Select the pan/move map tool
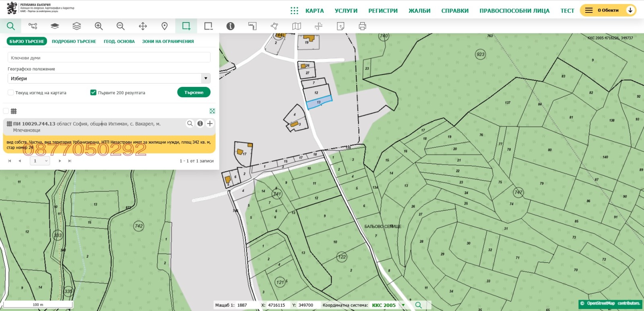 coord(142,26)
